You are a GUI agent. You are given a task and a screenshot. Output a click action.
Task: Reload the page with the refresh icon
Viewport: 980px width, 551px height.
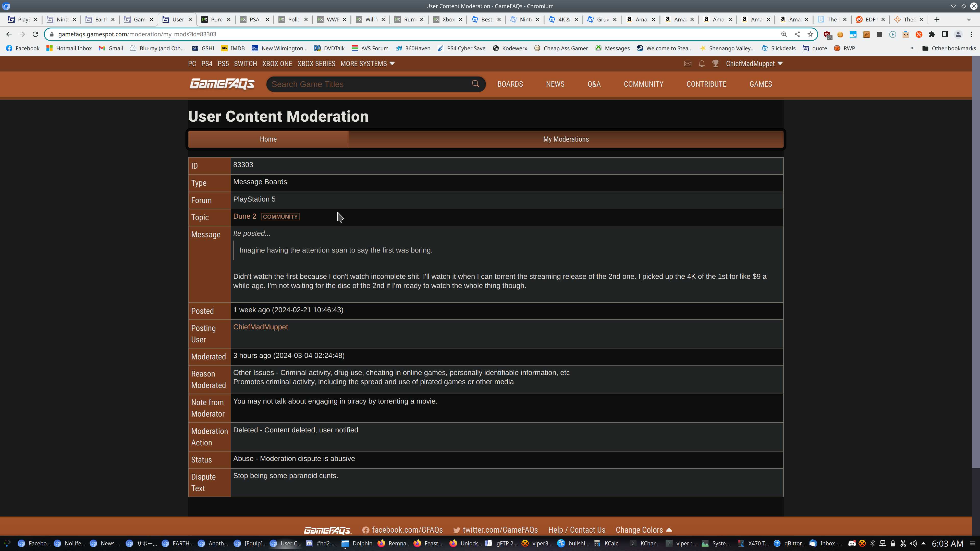coord(35,34)
